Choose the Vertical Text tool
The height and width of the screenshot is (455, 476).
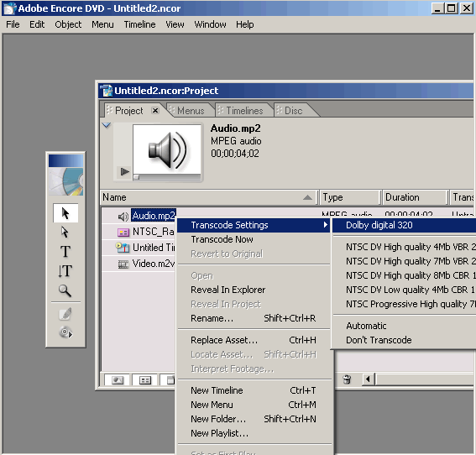[x=65, y=271]
